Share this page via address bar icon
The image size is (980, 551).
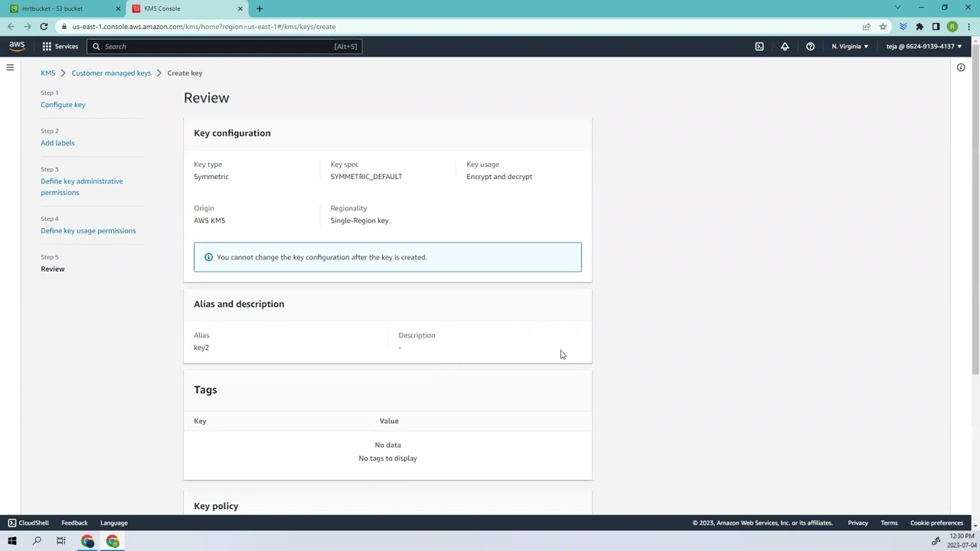click(x=867, y=26)
